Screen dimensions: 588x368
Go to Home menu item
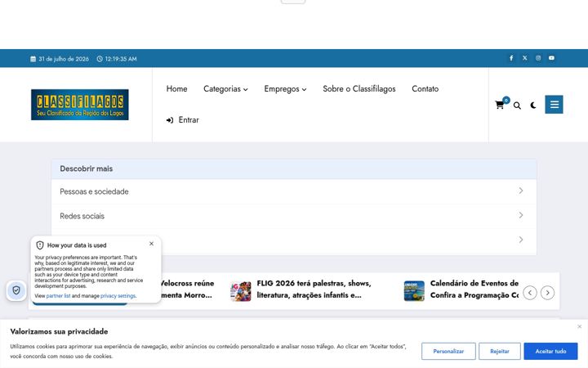pos(176,89)
